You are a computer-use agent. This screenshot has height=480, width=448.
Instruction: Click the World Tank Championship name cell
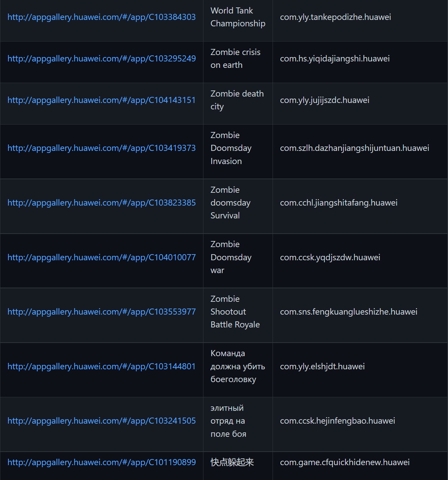[238, 17]
